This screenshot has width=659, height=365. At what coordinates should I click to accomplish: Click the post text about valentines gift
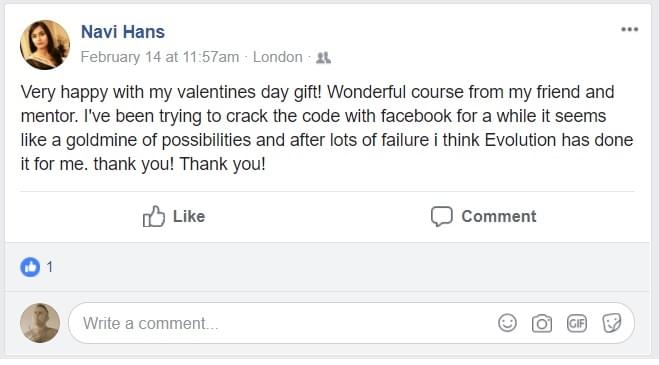pyautogui.click(x=327, y=128)
